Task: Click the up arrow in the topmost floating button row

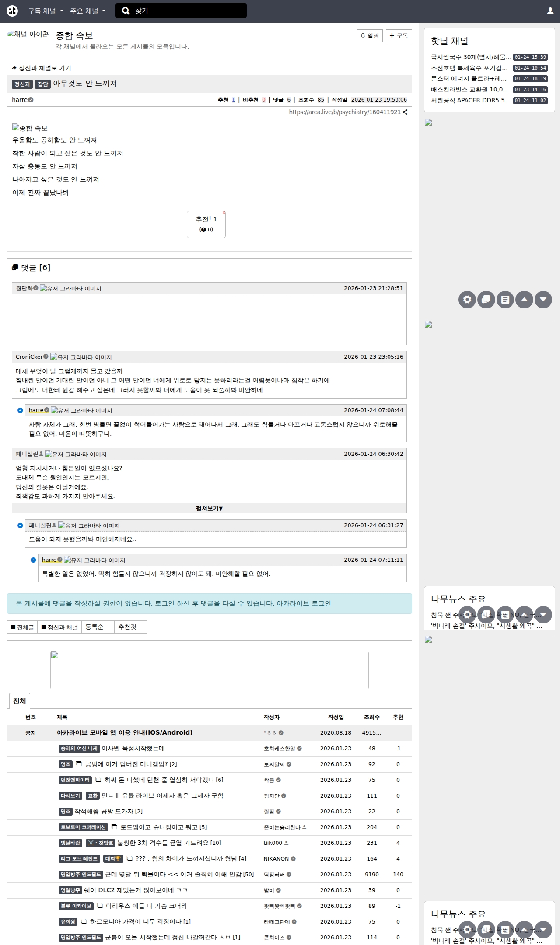Action: click(x=524, y=300)
